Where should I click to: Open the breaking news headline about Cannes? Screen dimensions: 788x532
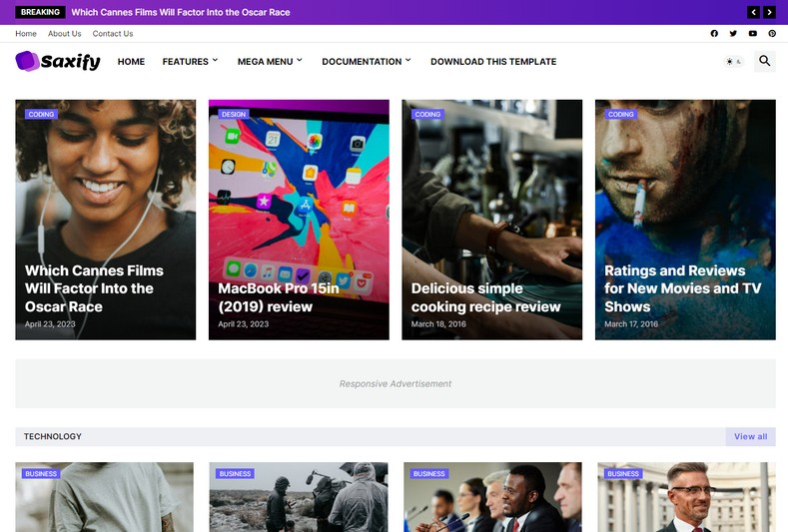[x=181, y=12]
